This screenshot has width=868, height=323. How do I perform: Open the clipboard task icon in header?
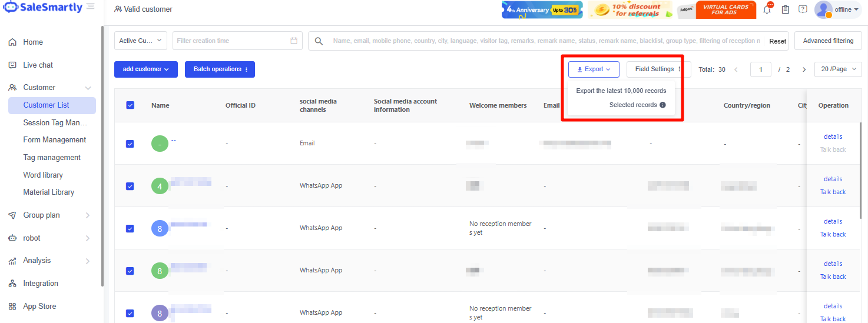tap(786, 9)
